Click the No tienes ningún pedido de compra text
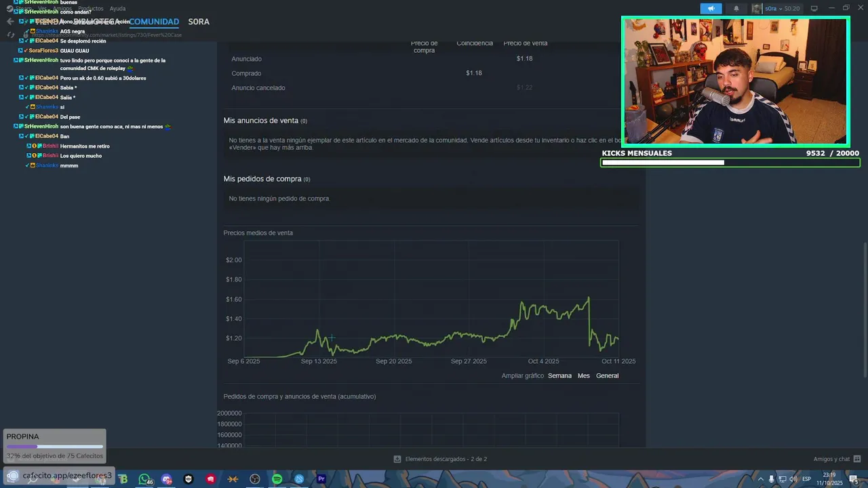Image resolution: width=868 pixels, height=488 pixels. tap(279, 199)
